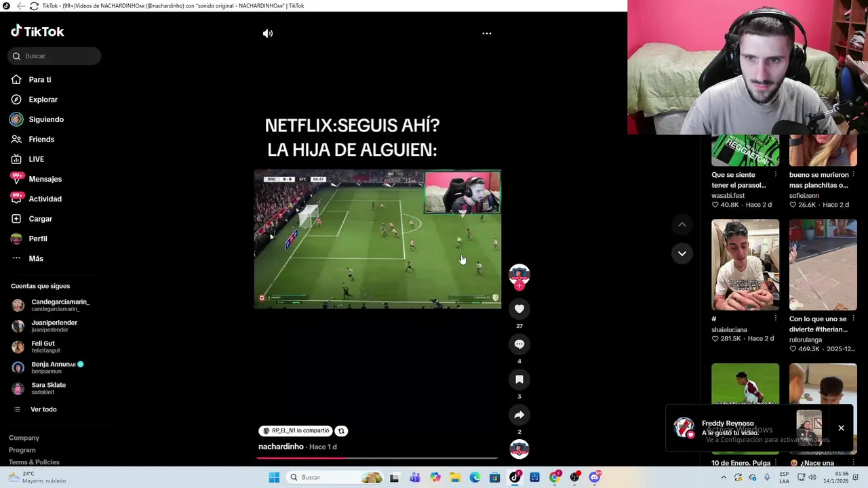Open options dots for sofieizenn video

tap(854, 174)
